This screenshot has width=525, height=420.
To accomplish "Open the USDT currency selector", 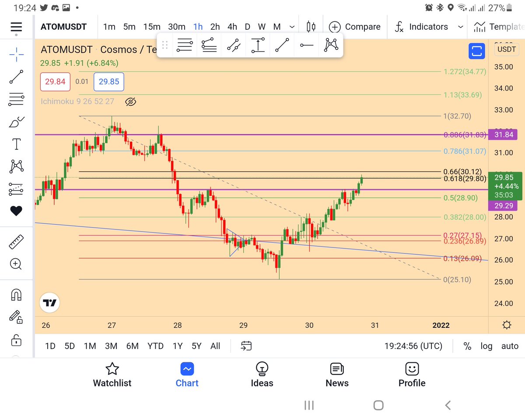I will [x=507, y=49].
